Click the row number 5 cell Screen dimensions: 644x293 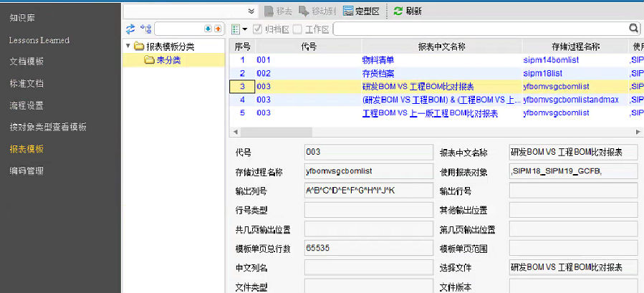click(x=242, y=113)
